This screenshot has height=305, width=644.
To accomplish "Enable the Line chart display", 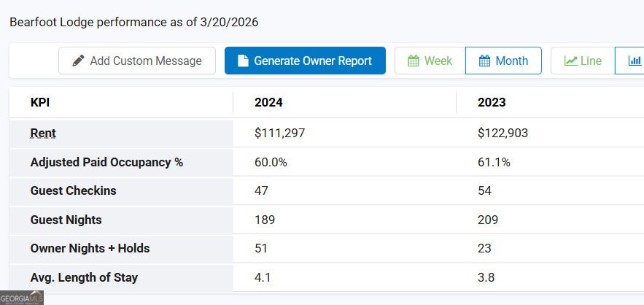I will [x=583, y=61].
